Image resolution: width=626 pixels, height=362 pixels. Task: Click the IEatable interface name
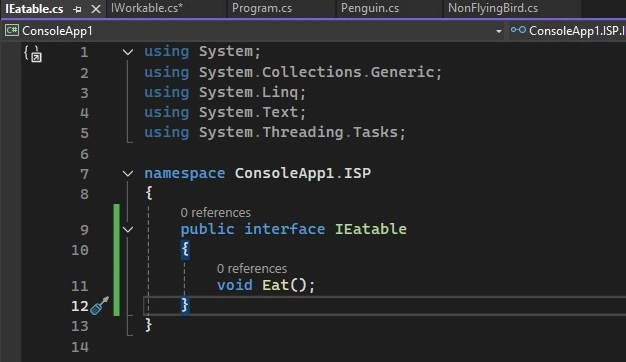370,229
